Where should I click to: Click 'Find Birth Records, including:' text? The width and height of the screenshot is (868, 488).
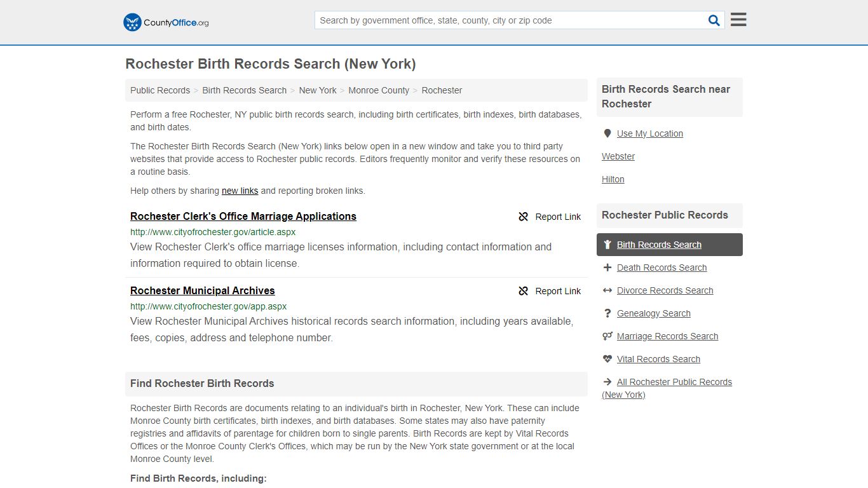[x=198, y=478]
